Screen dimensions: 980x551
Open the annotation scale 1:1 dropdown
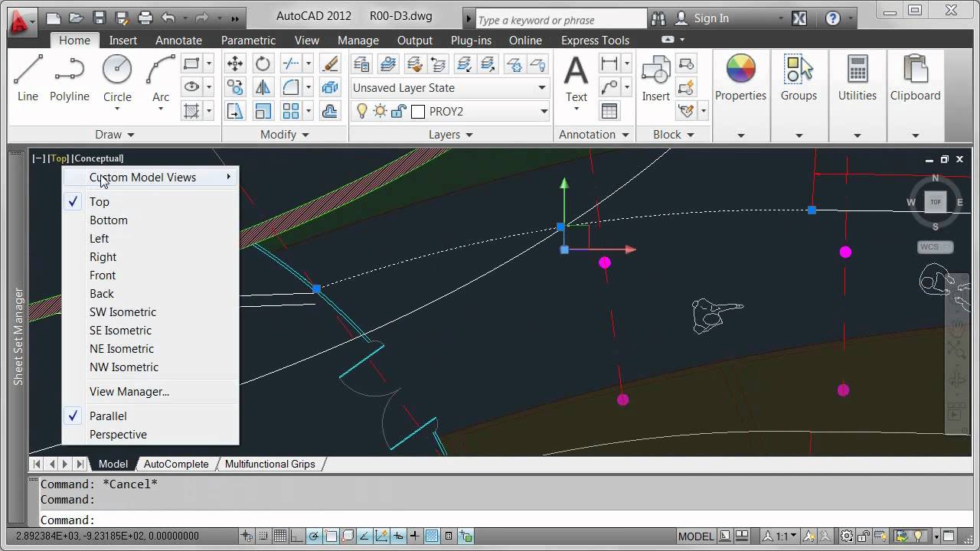click(x=779, y=536)
